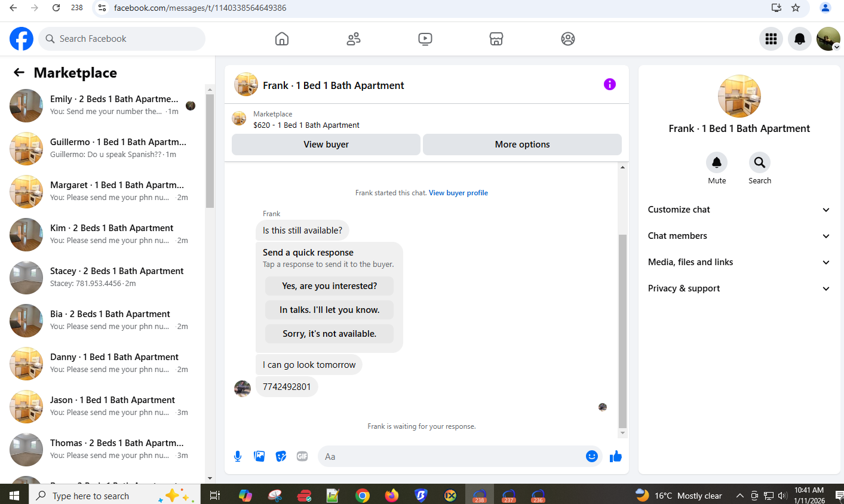Open Guillermo 1 Bed 1 Bath conversation
Screen dimensions: 844x504
point(104,149)
